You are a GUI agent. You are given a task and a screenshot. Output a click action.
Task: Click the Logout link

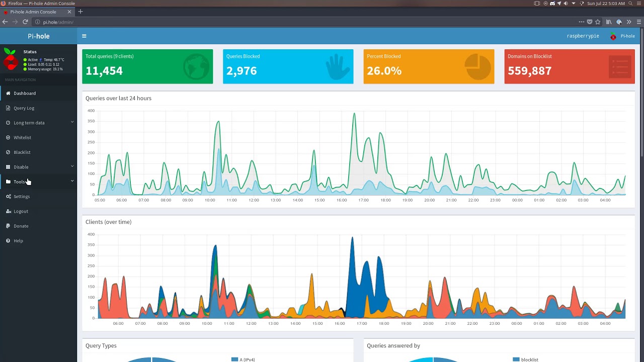(x=21, y=211)
